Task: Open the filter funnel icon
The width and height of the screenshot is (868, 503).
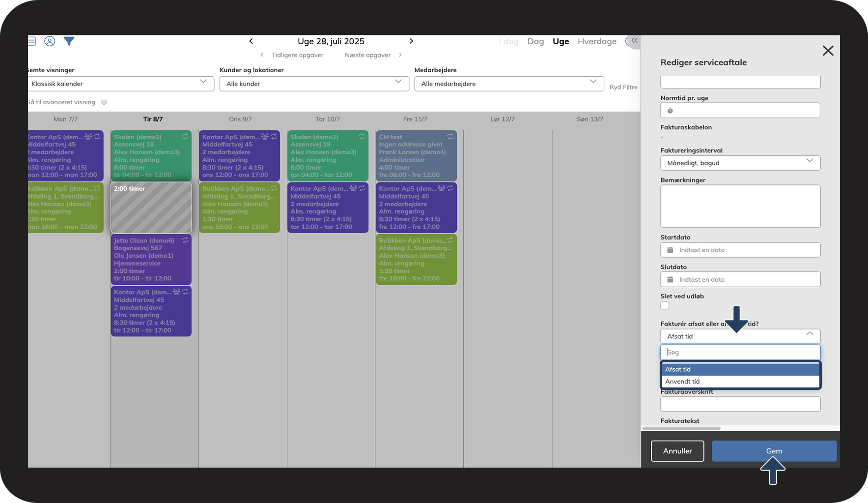Action: pos(69,41)
